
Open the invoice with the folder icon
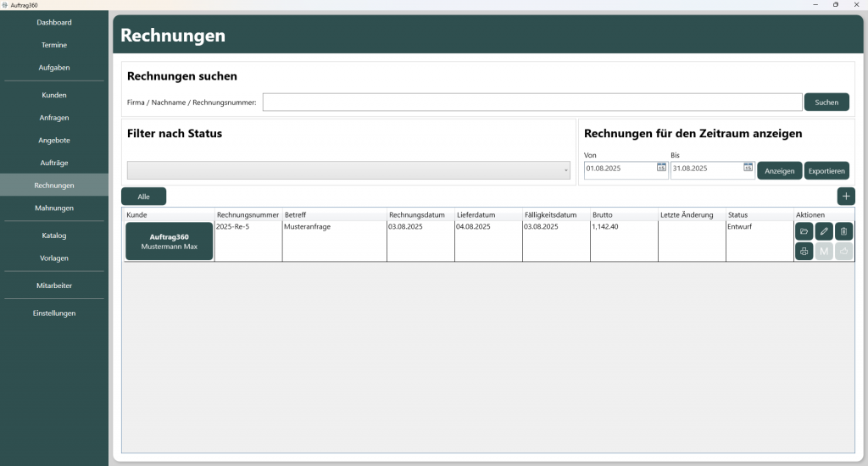[x=804, y=231]
